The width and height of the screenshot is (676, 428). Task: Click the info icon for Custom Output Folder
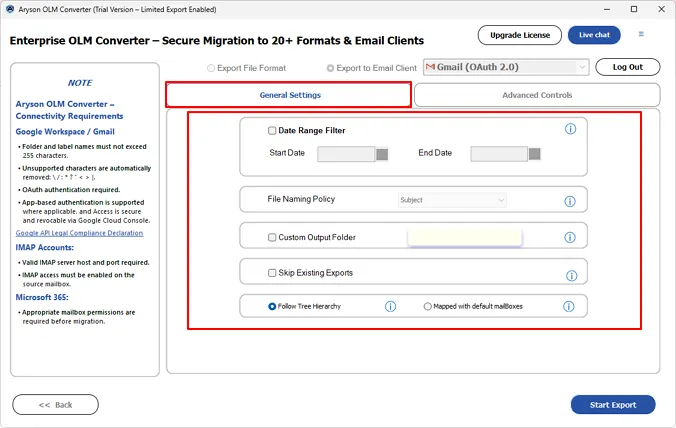pyautogui.click(x=570, y=238)
